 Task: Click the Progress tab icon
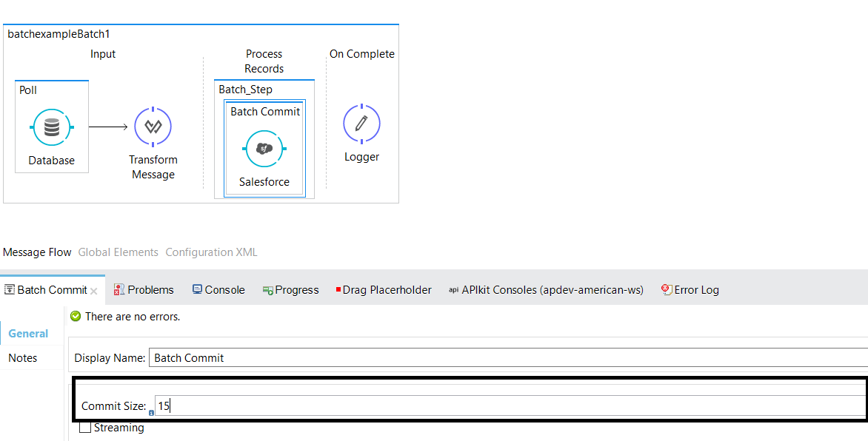(268, 290)
